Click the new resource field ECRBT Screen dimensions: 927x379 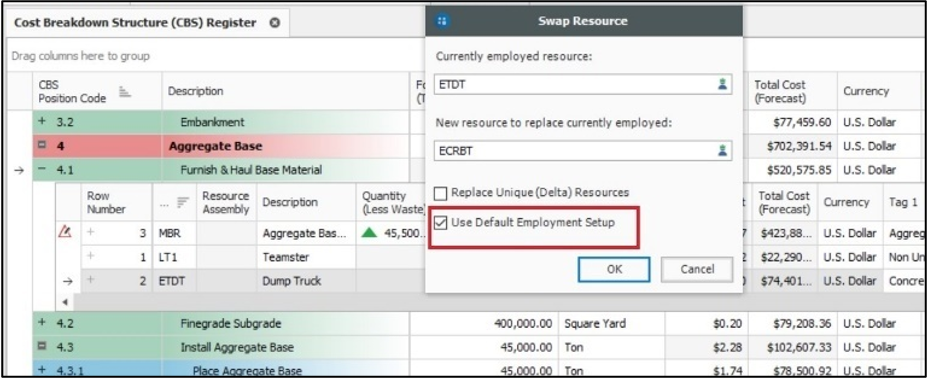[x=583, y=151]
